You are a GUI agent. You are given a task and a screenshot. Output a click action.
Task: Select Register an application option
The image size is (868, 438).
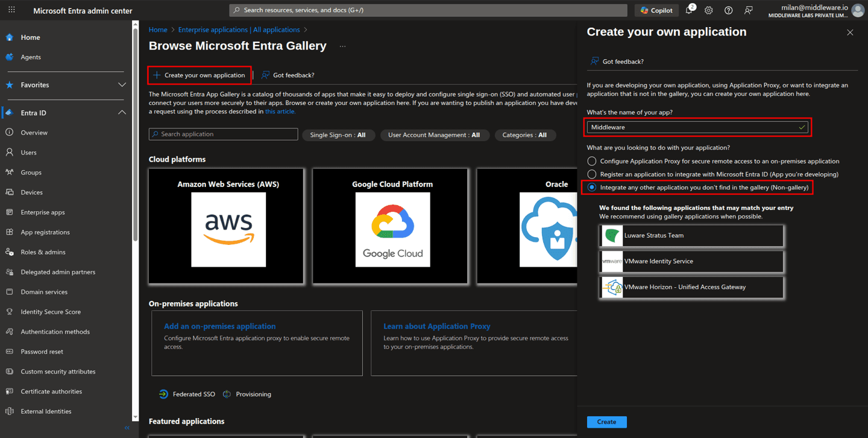pos(591,174)
